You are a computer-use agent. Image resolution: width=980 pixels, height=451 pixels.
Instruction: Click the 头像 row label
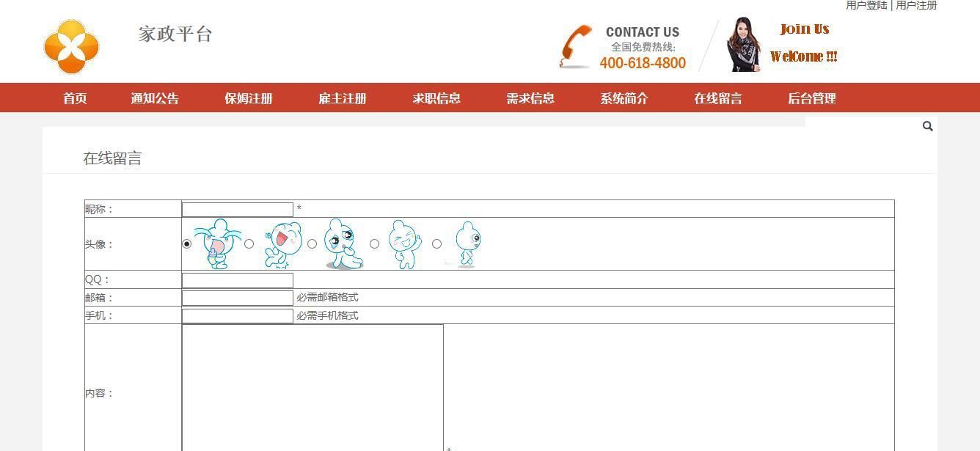100,244
